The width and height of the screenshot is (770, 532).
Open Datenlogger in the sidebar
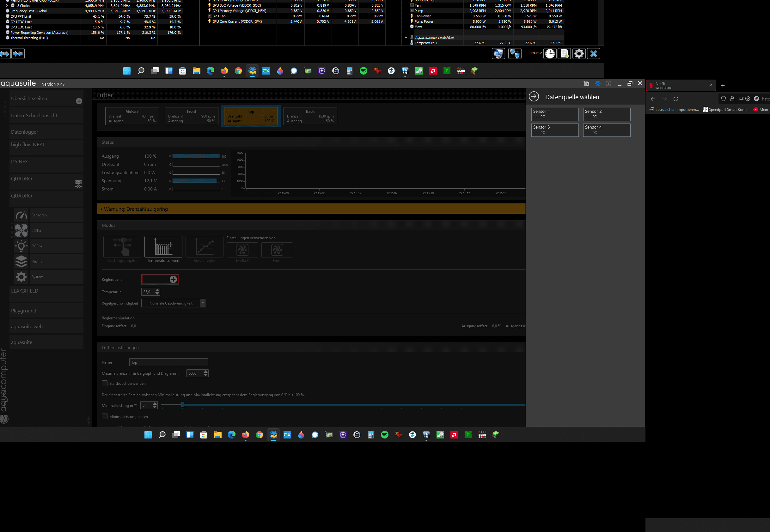pos(46,132)
